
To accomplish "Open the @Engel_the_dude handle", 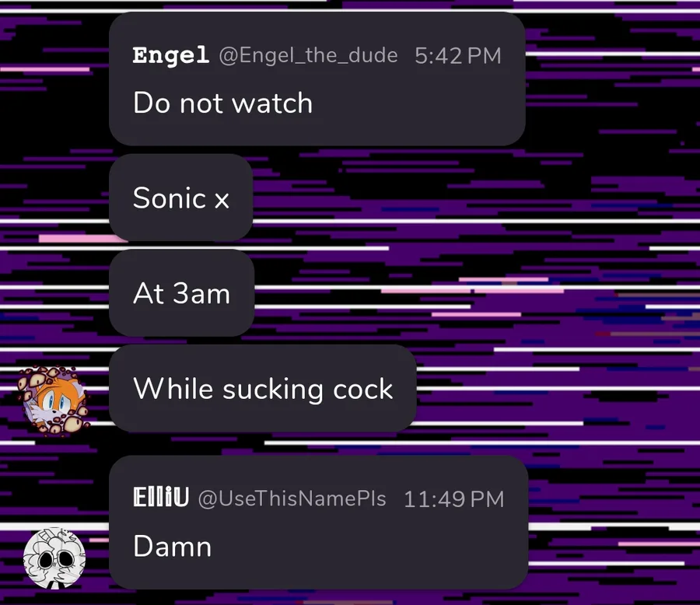I will pyautogui.click(x=308, y=56).
